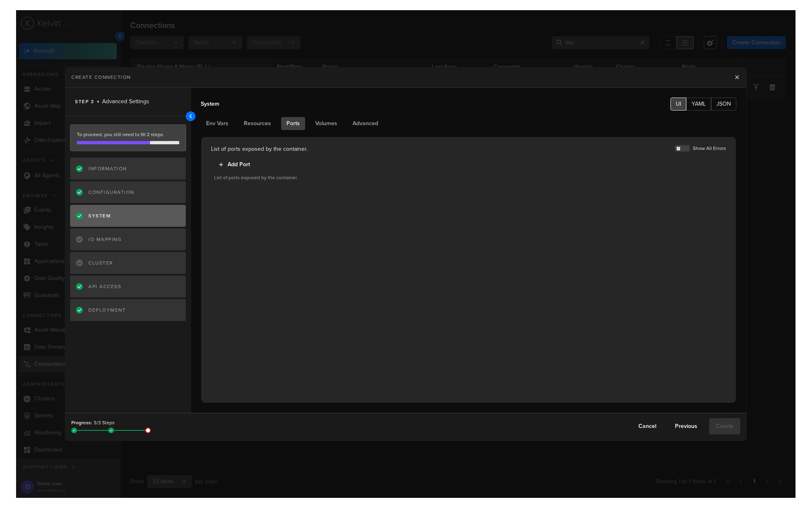The height and width of the screenshot is (508, 812).
Task: Open the Resources tab
Action: tap(257, 124)
